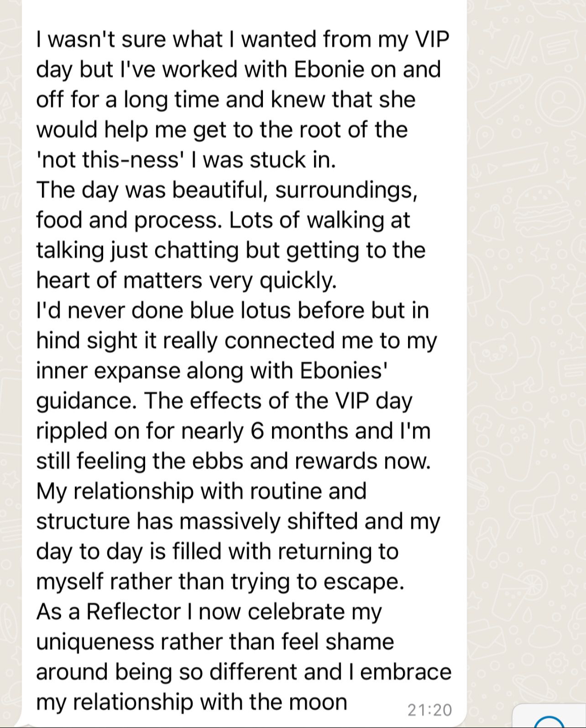Click the word "structure" in the message

(83, 522)
